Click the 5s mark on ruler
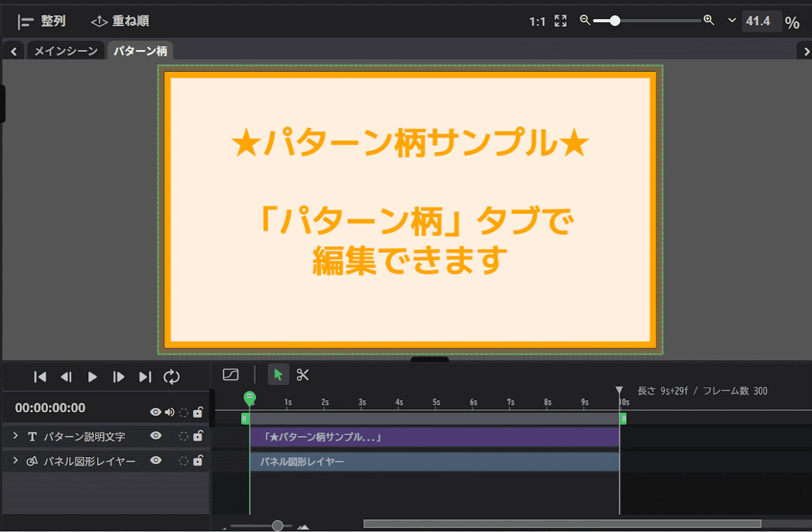812x532 pixels. coord(436,403)
